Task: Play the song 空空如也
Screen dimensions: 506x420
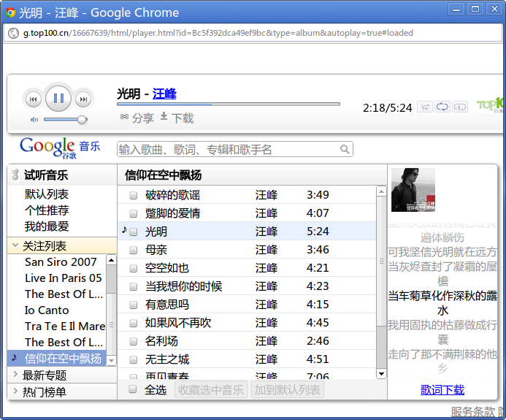Action: [x=166, y=268]
